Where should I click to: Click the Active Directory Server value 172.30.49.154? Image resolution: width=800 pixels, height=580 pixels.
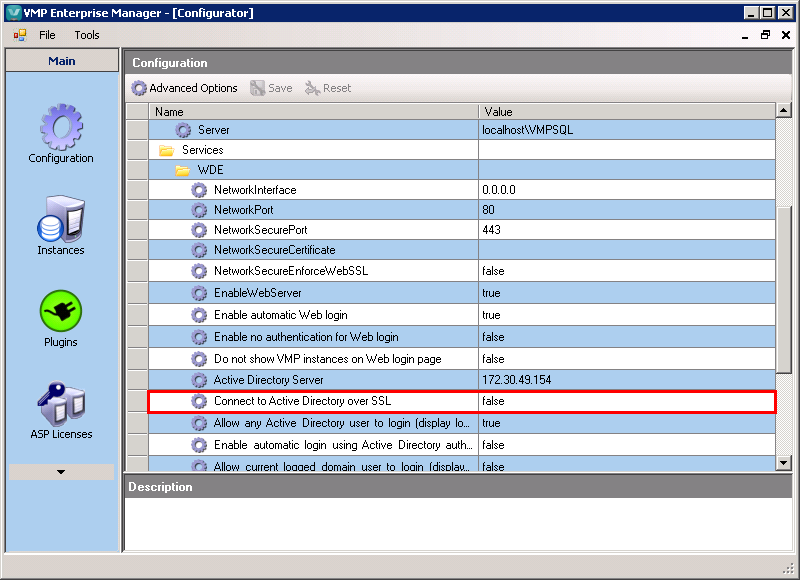516,380
